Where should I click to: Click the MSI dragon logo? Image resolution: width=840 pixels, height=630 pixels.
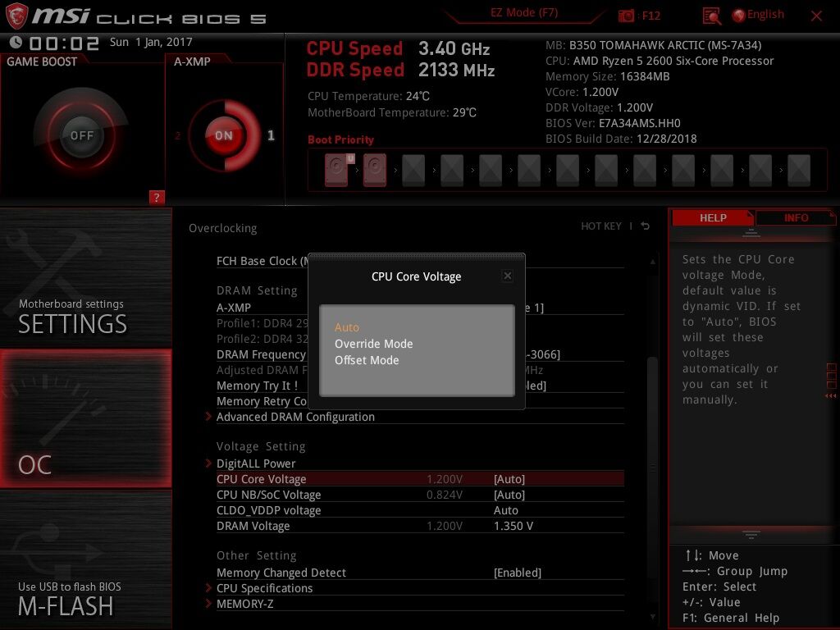tap(16, 16)
